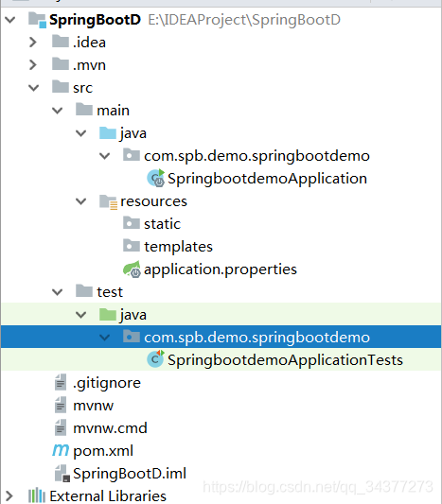Select the src label
Image resolution: width=442 pixels, height=504 pixels.
[82, 88]
